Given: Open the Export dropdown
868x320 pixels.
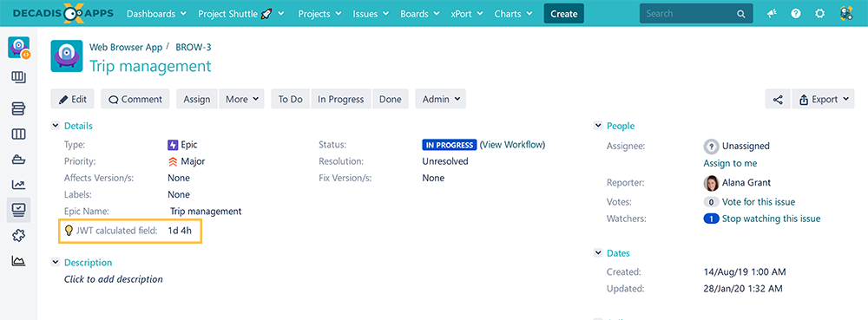Looking at the screenshot, I should [x=823, y=100].
